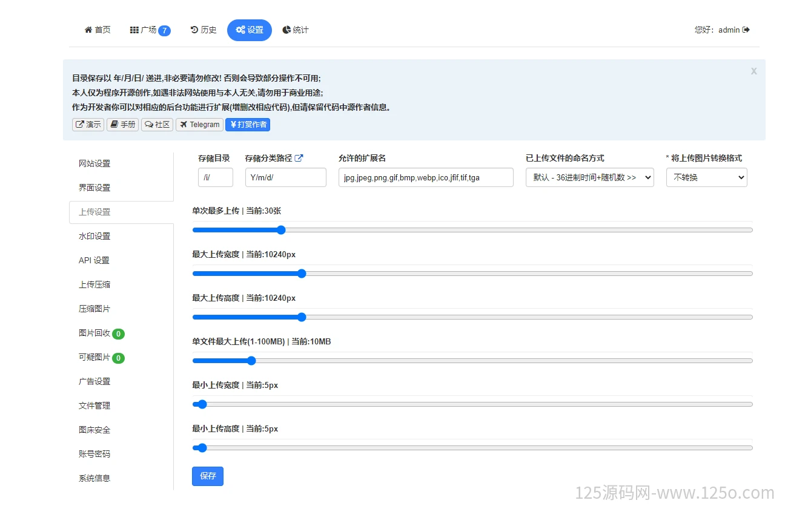This screenshot has height=532, width=808.
Task: Select 文件管理 in the sidebar
Action: tap(121, 406)
